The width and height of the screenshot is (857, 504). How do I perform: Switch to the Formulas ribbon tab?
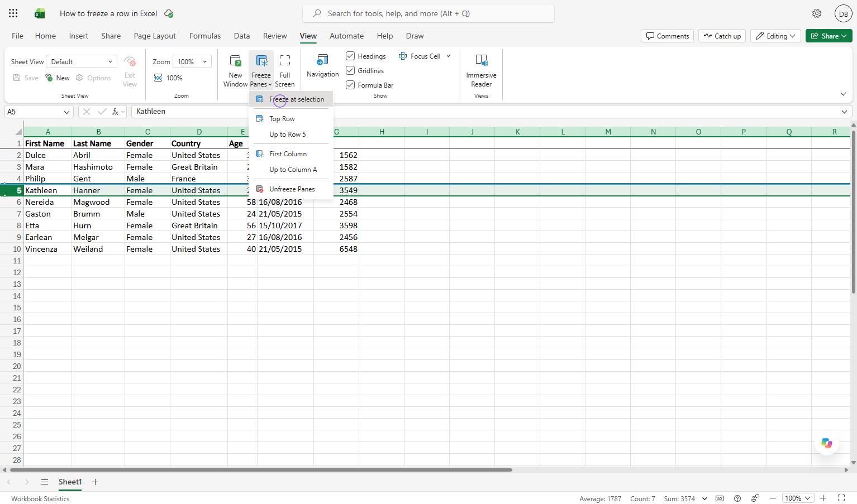pyautogui.click(x=205, y=36)
